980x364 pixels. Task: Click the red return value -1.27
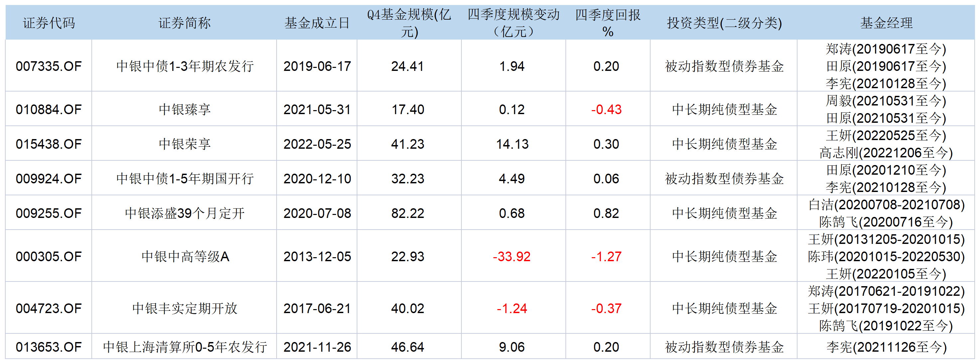point(606,257)
